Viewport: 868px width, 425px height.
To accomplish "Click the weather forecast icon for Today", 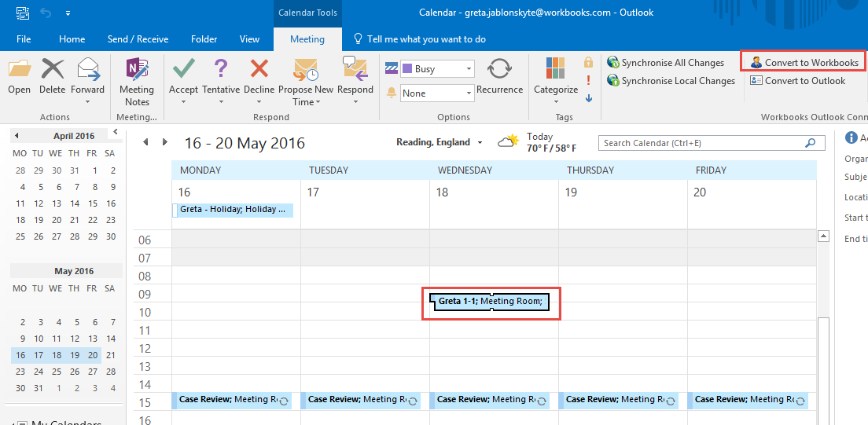I will click(x=507, y=141).
